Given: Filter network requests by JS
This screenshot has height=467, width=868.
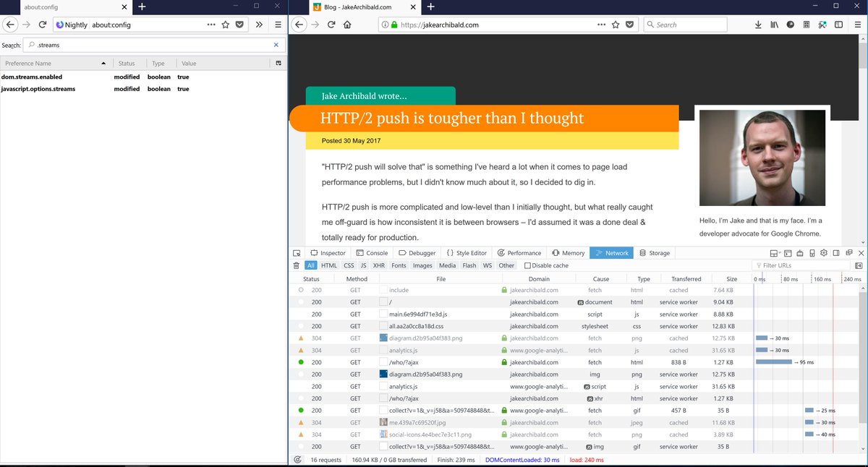Looking at the screenshot, I should point(364,265).
